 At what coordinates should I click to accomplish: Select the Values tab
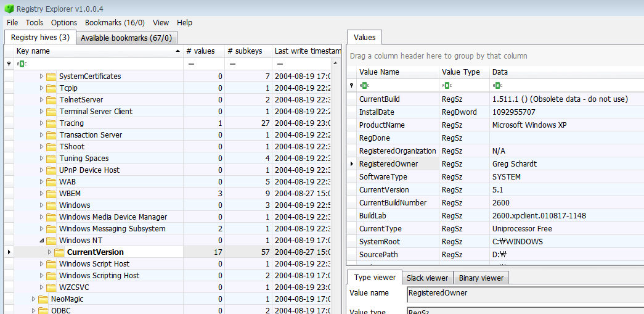(x=364, y=38)
